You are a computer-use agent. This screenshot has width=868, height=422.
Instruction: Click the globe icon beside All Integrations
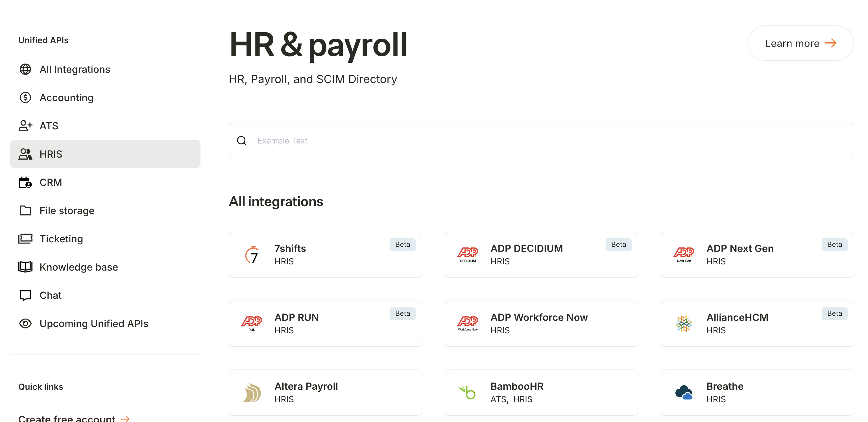coord(25,69)
